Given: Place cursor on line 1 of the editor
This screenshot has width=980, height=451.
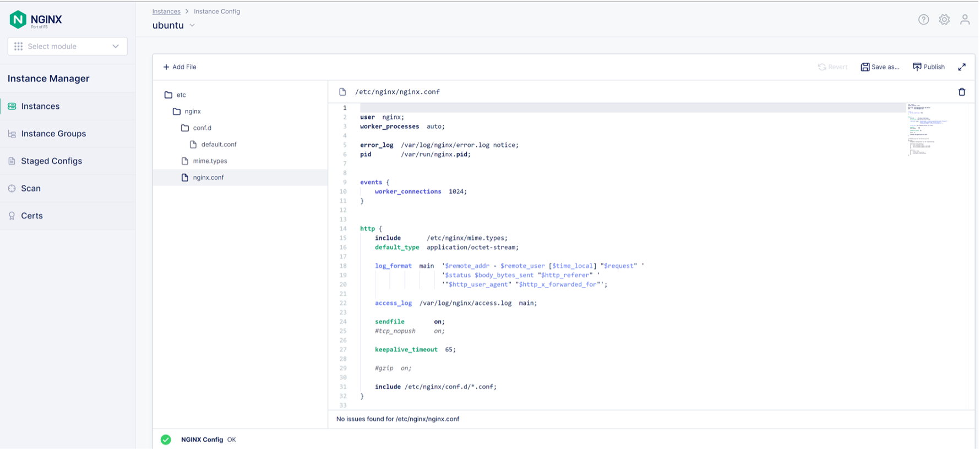Looking at the screenshot, I should click(x=633, y=108).
